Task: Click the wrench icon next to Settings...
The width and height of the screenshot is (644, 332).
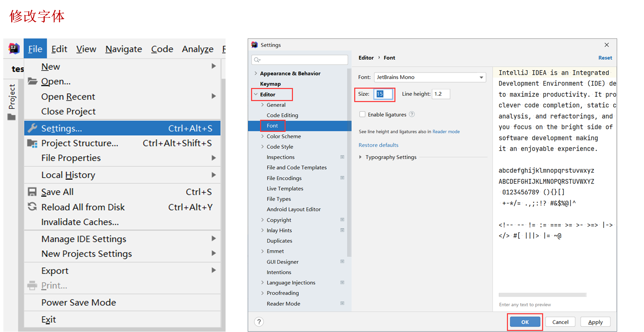Action: (x=32, y=128)
